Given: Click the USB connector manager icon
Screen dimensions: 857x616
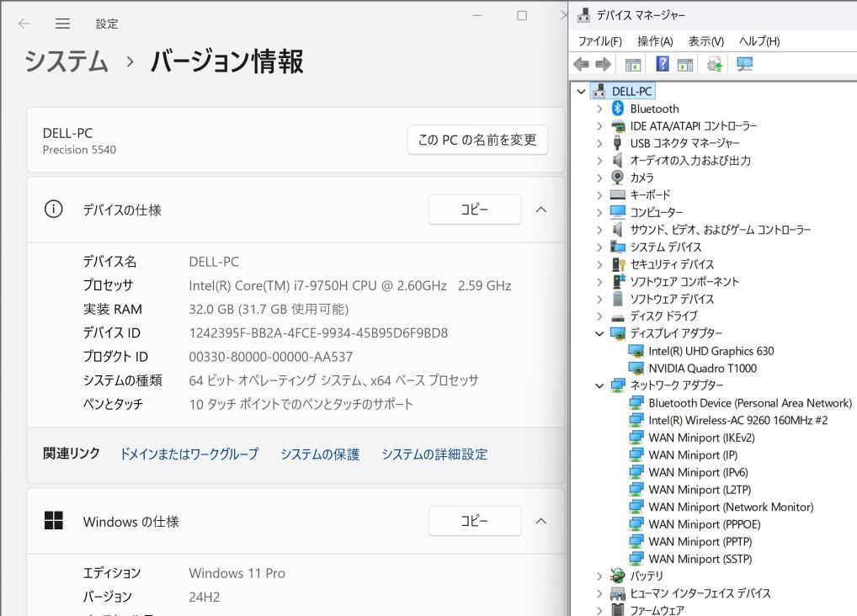Looking at the screenshot, I should [618, 143].
